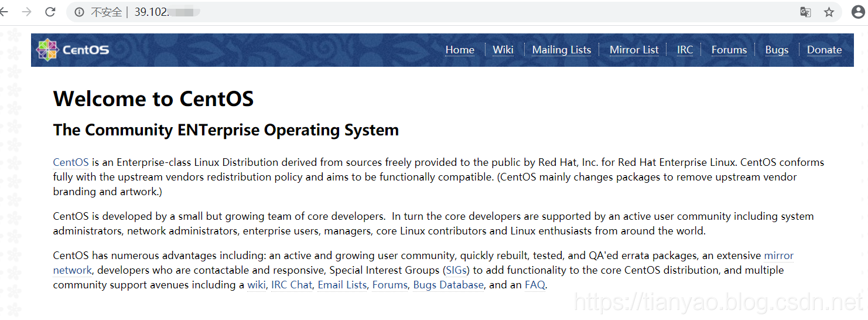Viewport: 868px width, 320px height.
Task: Follow the Forums link in last paragraph
Action: pos(390,285)
